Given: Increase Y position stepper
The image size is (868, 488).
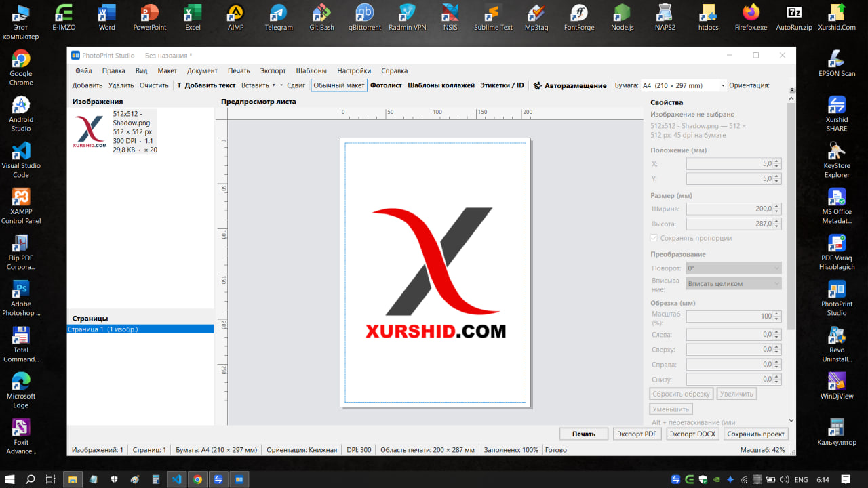Looking at the screenshot, I should 777,176.
